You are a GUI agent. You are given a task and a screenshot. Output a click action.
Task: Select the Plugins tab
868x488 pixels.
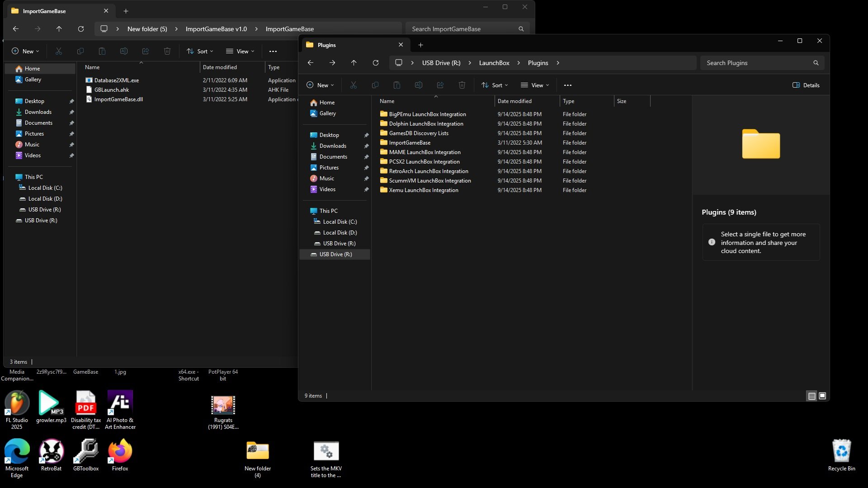tap(355, 45)
